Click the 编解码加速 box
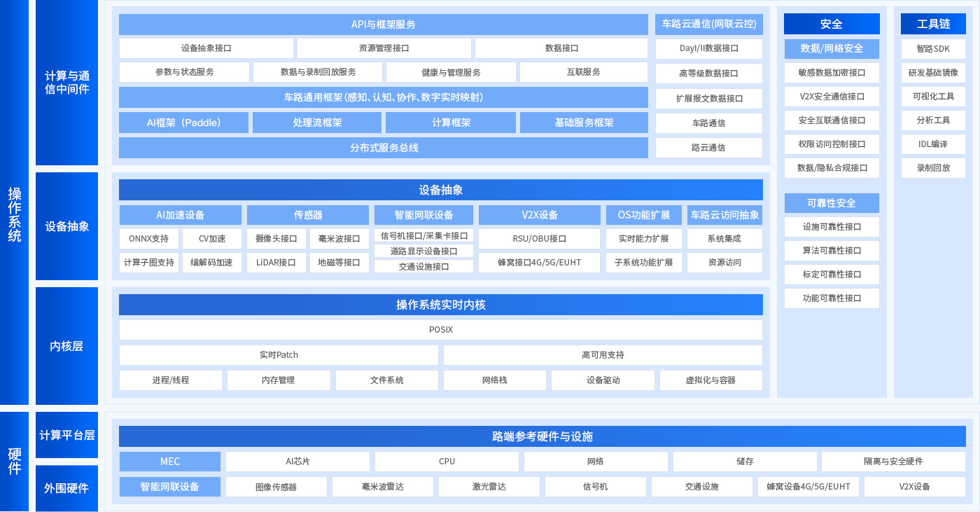Screen dimensions: 980x512 (x=212, y=263)
